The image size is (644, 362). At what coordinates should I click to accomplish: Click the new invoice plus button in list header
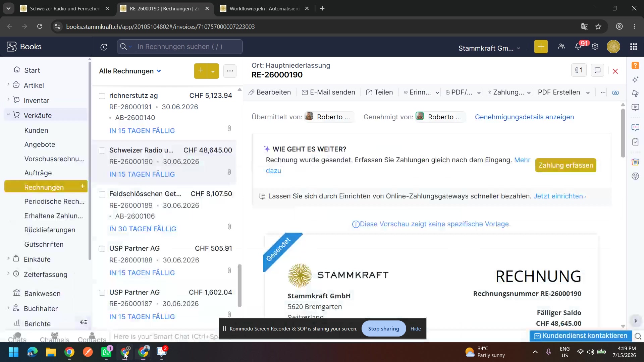(x=201, y=71)
